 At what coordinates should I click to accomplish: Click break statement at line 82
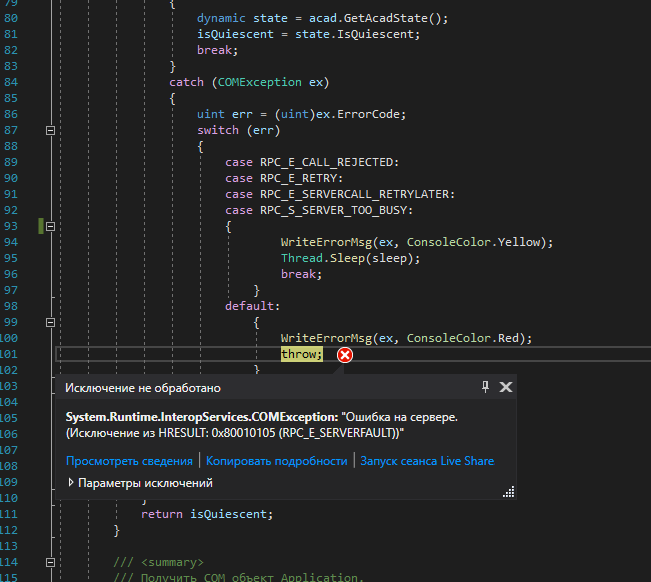click(x=218, y=50)
